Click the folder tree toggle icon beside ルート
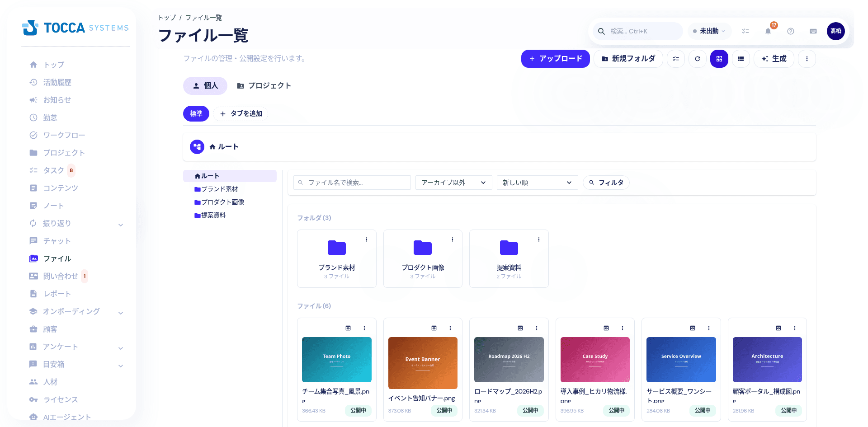 (197, 147)
